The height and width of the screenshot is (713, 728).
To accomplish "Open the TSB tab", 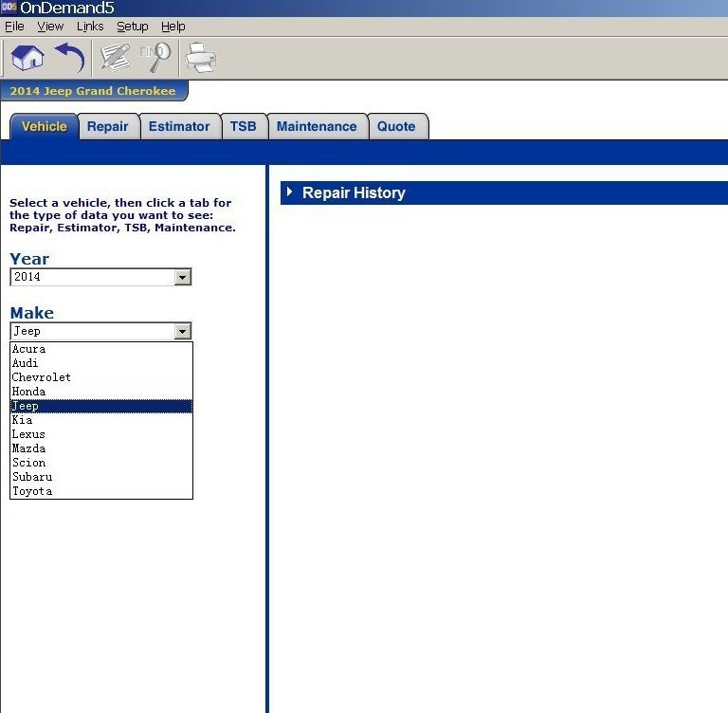I will [x=243, y=127].
